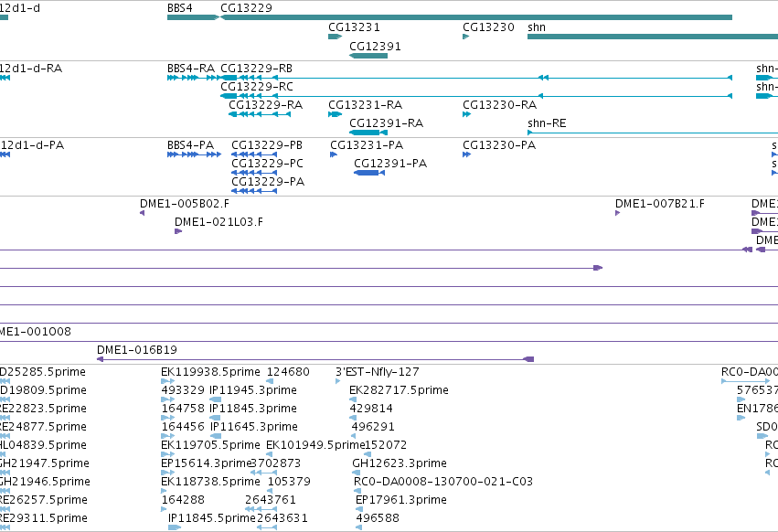Select the CG12391 gene bar
This screenshot has width=778, height=532.
(368, 56)
